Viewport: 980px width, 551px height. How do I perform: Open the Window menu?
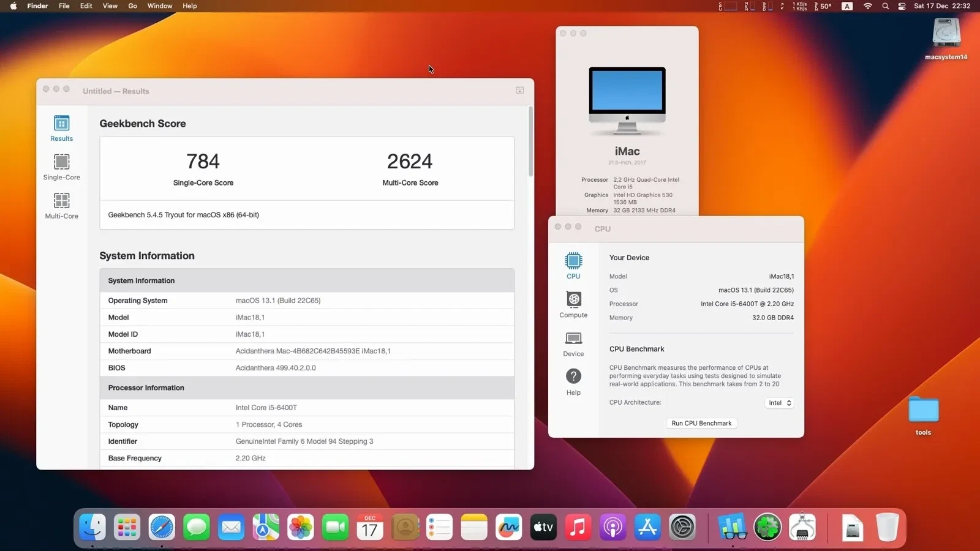point(159,6)
